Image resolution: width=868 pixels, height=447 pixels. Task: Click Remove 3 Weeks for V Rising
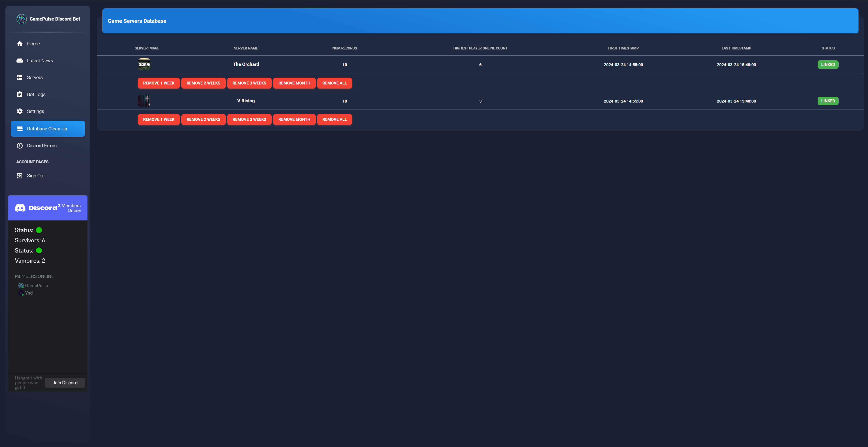pyautogui.click(x=249, y=119)
